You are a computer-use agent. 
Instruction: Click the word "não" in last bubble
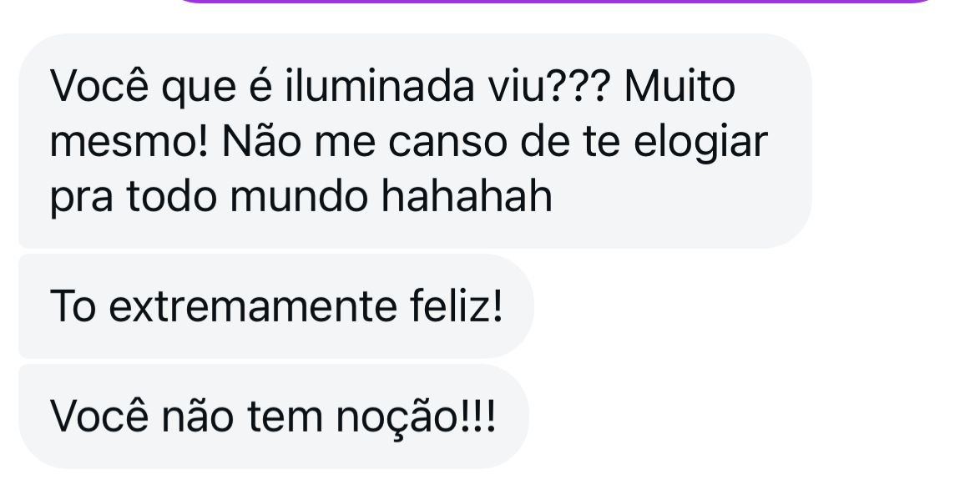[x=198, y=417]
